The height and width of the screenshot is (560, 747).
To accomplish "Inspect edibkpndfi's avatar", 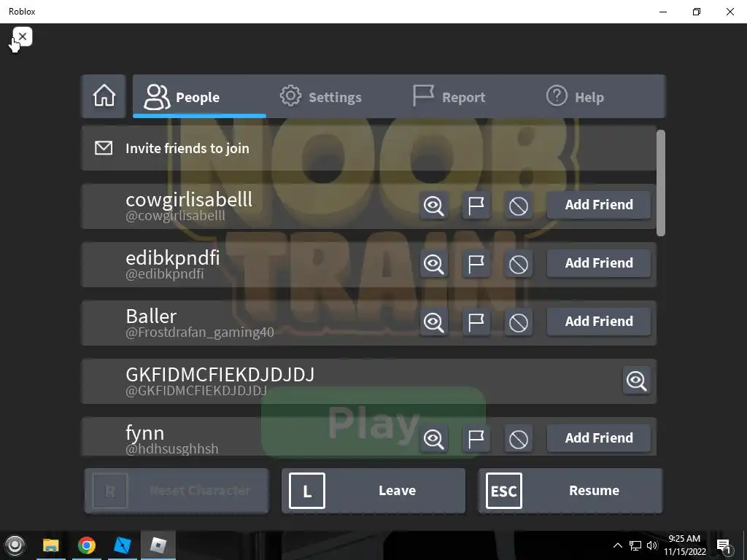I will click(433, 264).
